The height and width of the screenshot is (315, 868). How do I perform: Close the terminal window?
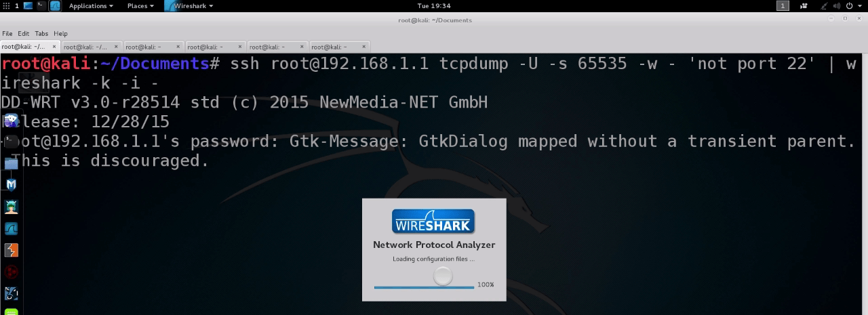tap(859, 19)
